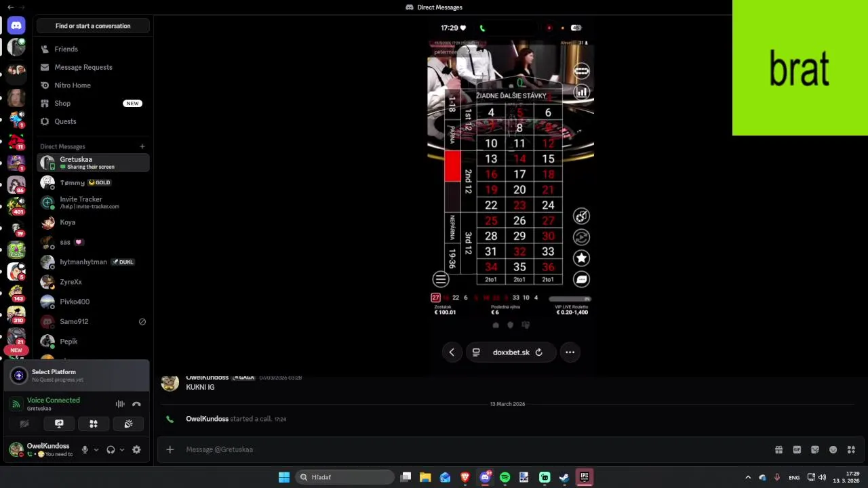Expand microphone input options arrow

click(x=96, y=449)
